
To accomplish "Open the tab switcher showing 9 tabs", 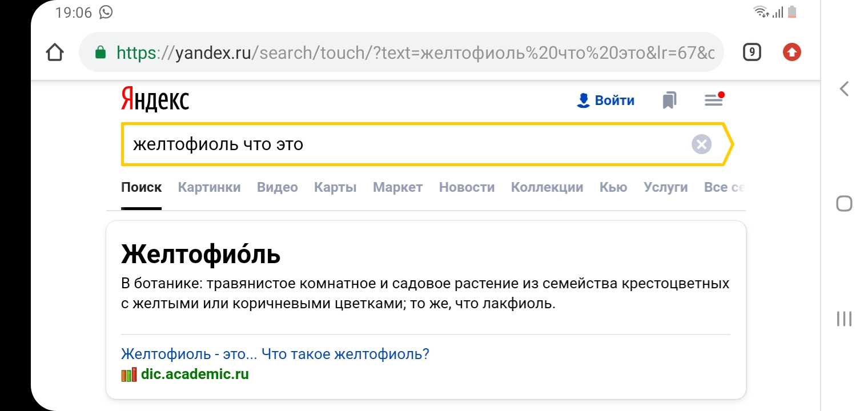I will pos(752,53).
